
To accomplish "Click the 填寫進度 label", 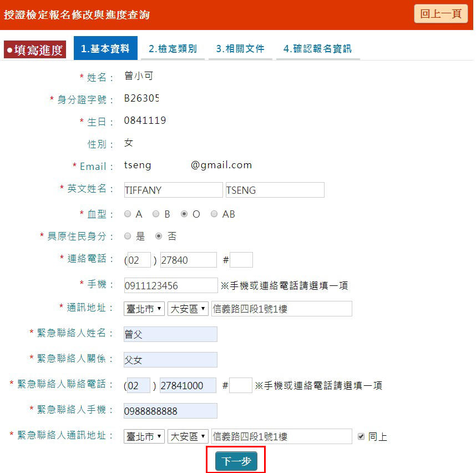I will 35,49.
